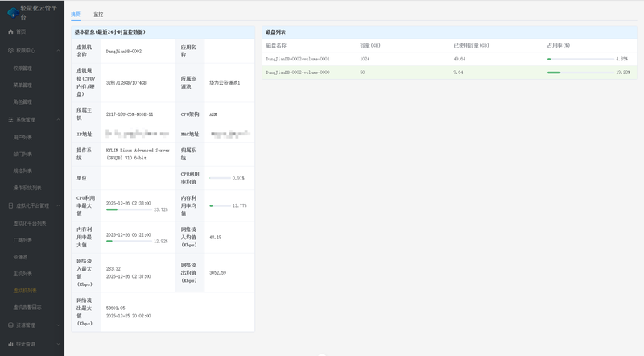The height and width of the screenshot is (356, 644).
Task: Click 内存利用率均值 progress bar 12.77%
Action: (x=220, y=205)
